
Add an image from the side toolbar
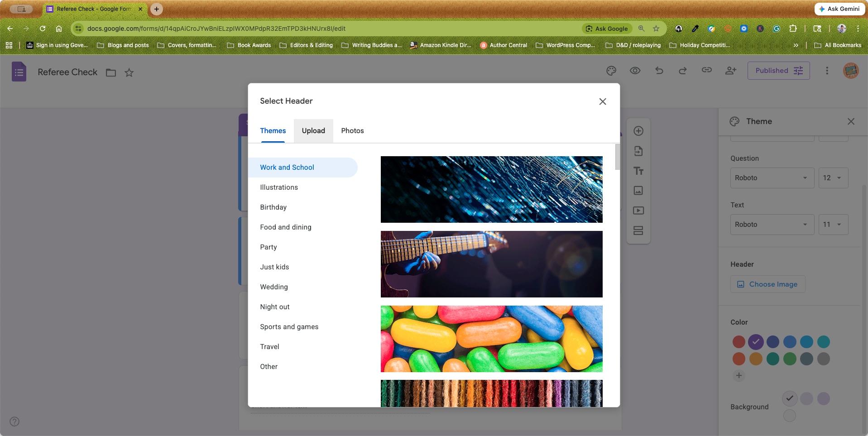pyautogui.click(x=638, y=191)
